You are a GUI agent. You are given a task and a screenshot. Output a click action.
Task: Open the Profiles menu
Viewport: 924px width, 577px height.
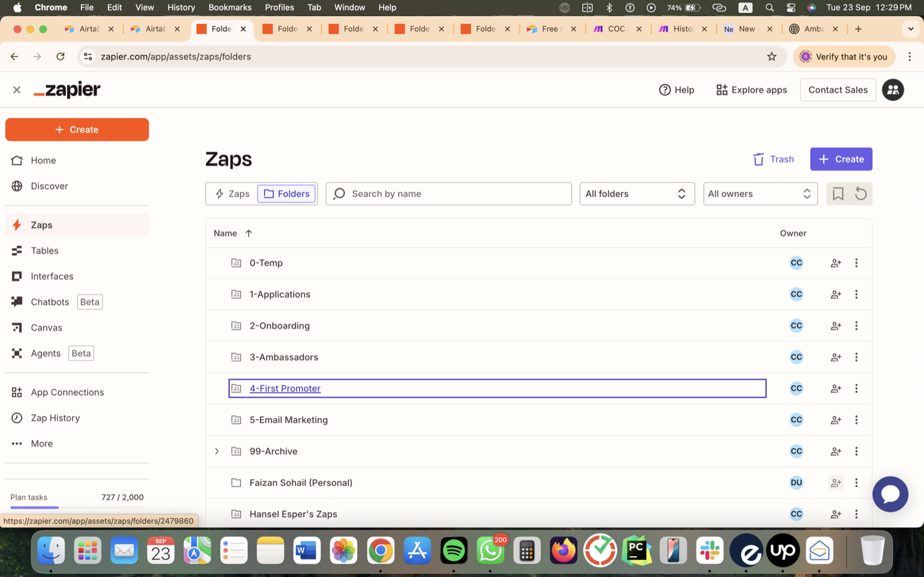pos(279,7)
